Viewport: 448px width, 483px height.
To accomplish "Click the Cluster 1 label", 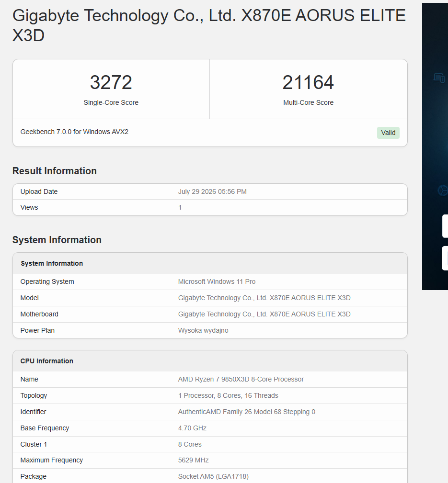I will pos(34,445).
